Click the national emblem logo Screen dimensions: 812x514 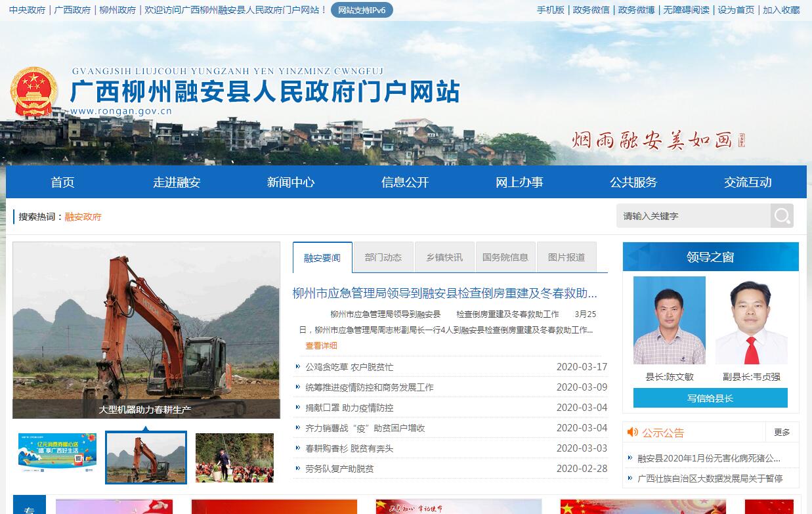tap(34, 92)
